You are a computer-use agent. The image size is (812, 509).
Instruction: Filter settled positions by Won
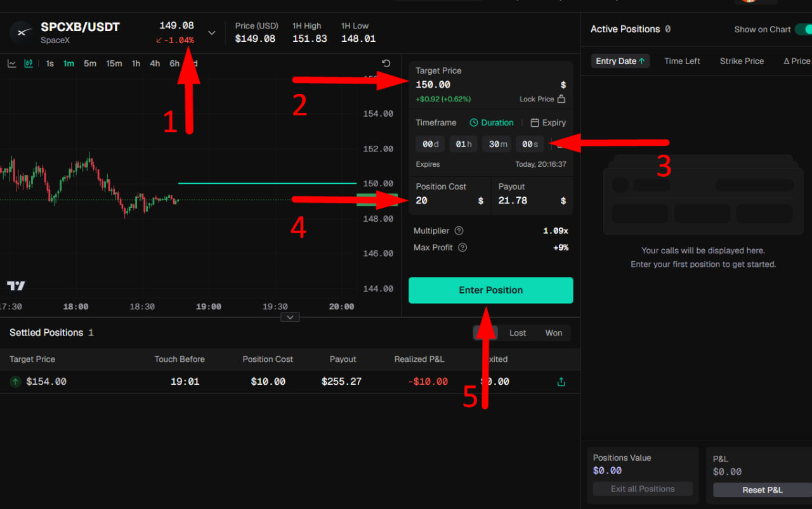[x=554, y=333]
